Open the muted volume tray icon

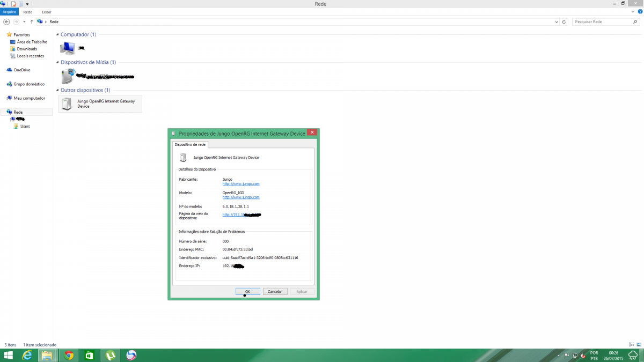pyautogui.click(x=583, y=355)
